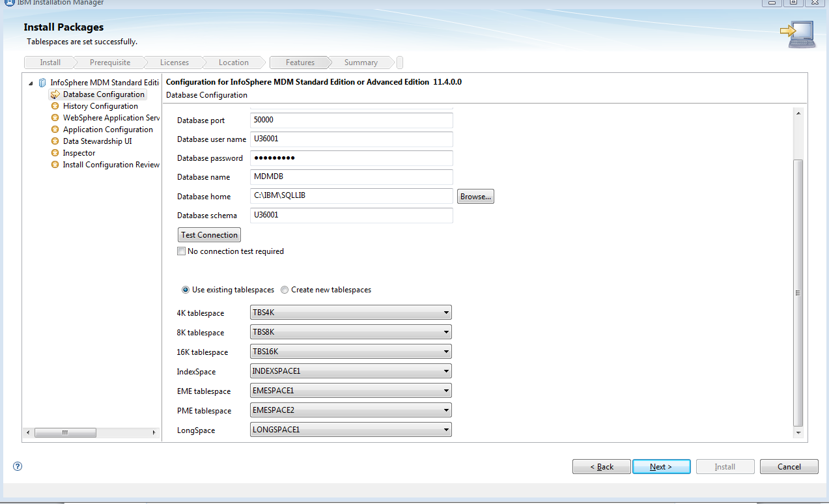Screen dimensions: 829x504
Task: Click the Database user name field
Action: click(x=351, y=139)
